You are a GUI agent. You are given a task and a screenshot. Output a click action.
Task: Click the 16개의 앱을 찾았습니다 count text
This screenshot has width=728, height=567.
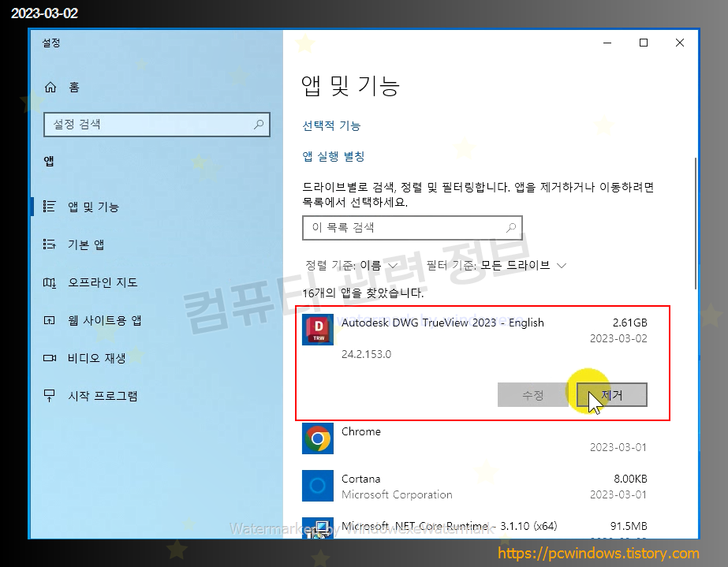[363, 293]
